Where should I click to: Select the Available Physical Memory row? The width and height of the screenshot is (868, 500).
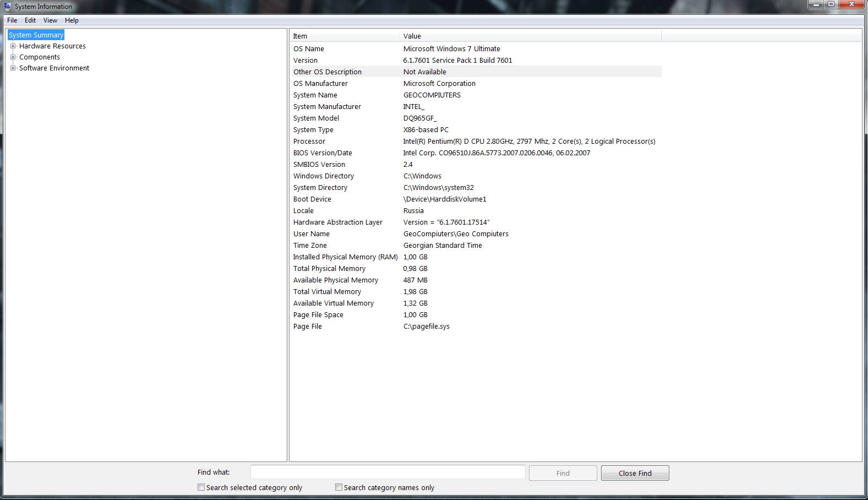pos(476,280)
